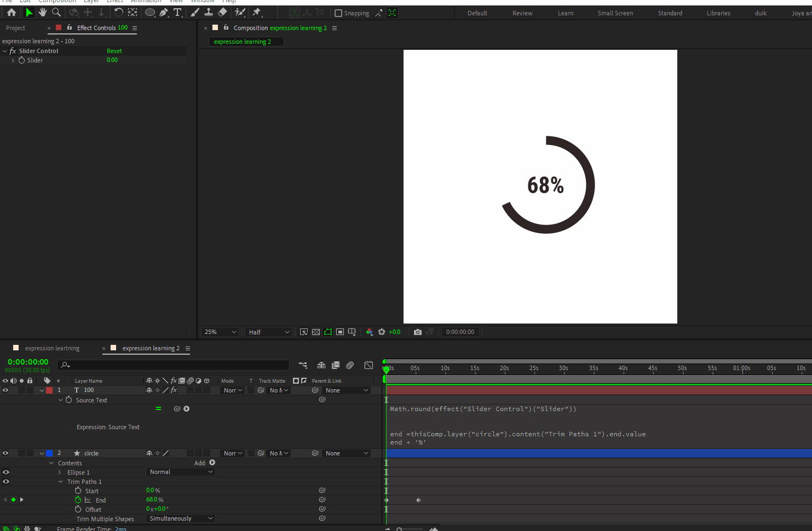Viewport: 812px width, 531px height.
Task: Select the Type tool
Action: 177,12
